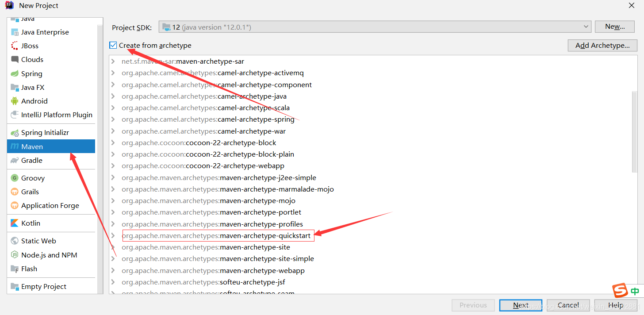Click the IntelliJ Platform Plugin icon
Viewport: 644px width, 315px height.
(15, 115)
